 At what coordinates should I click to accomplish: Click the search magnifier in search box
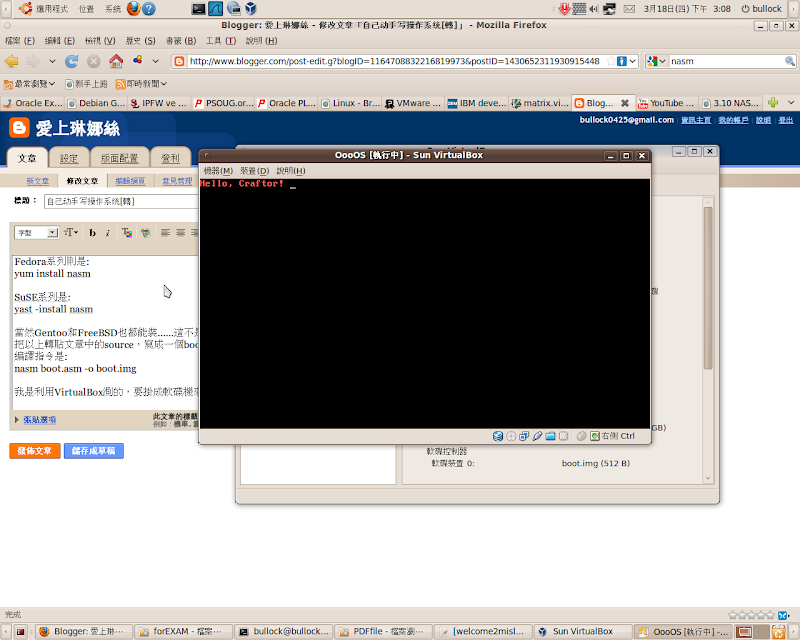[x=789, y=61]
